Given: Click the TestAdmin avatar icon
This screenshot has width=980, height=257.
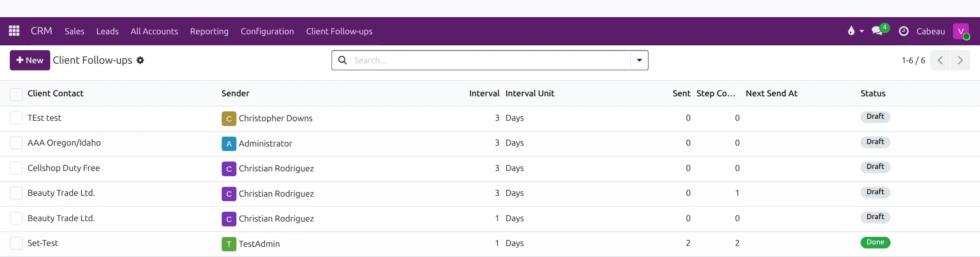Looking at the screenshot, I should (229, 244).
